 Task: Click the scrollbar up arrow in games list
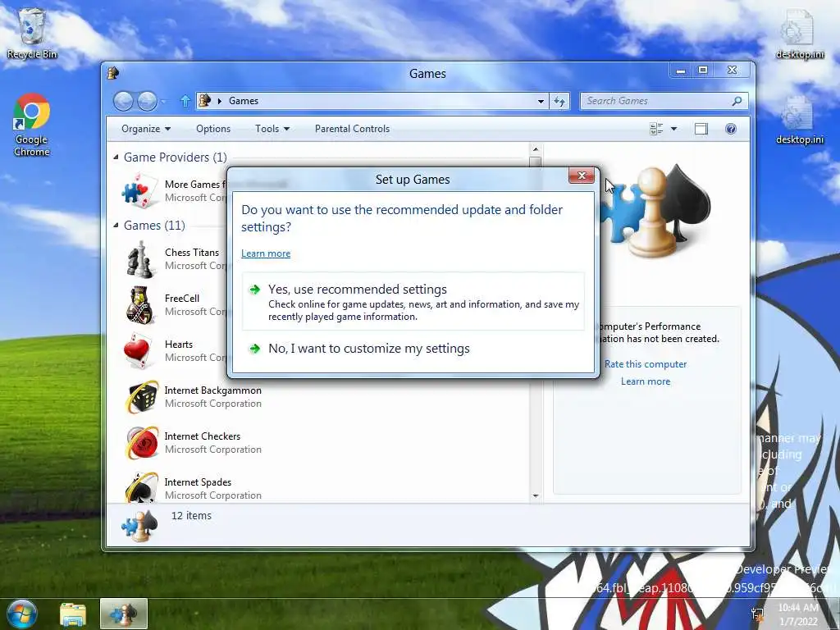(535, 149)
